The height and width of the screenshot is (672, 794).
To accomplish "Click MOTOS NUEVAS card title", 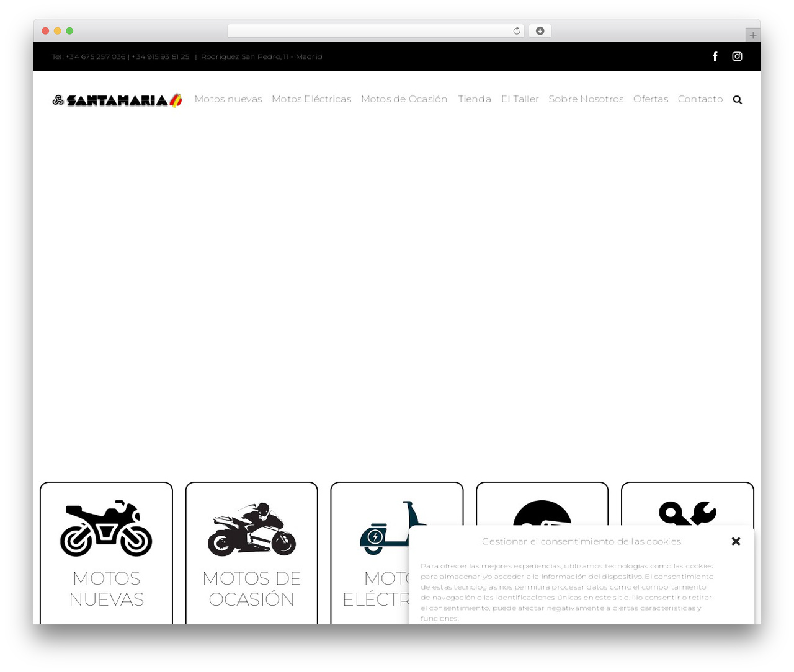I will 106,588.
